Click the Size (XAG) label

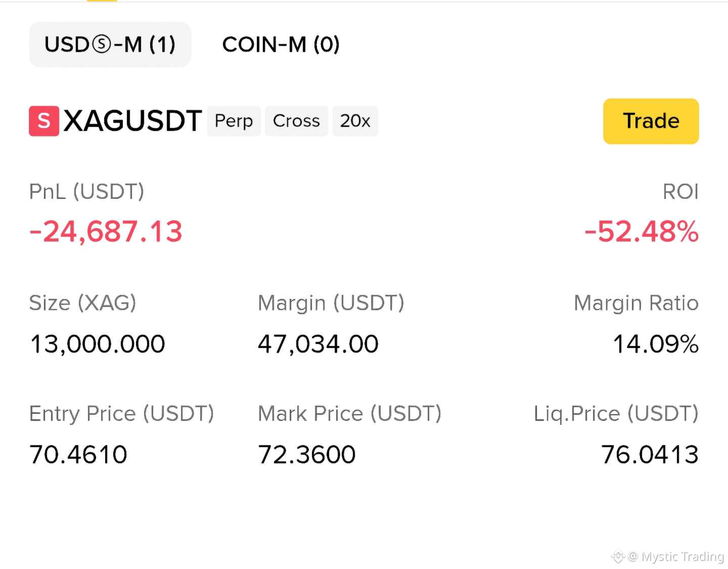[x=82, y=303]
